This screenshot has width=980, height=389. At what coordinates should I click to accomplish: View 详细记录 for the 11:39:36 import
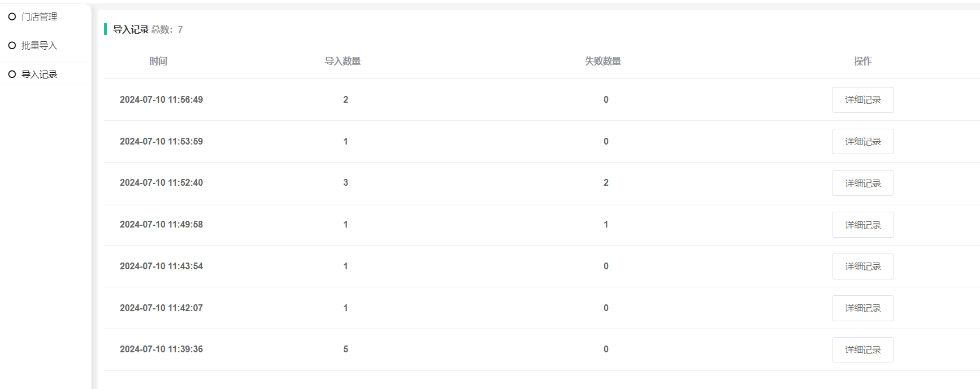(862, 349)
